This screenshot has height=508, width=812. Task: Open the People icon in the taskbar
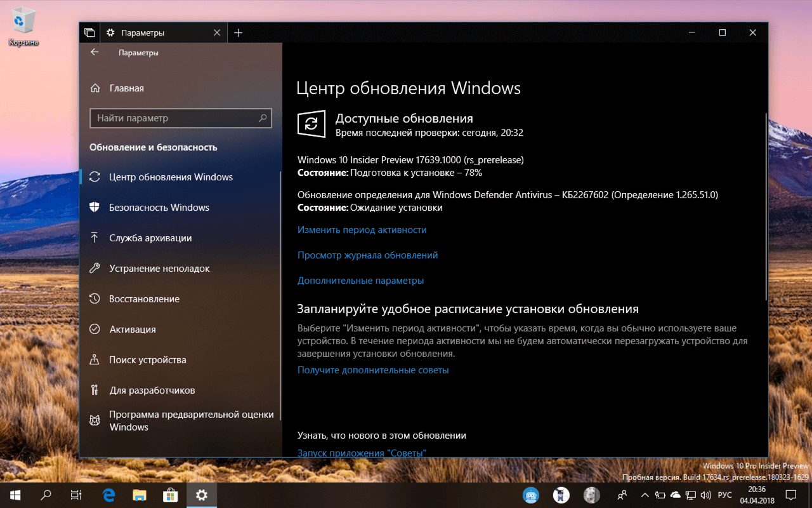pos(622,495)
